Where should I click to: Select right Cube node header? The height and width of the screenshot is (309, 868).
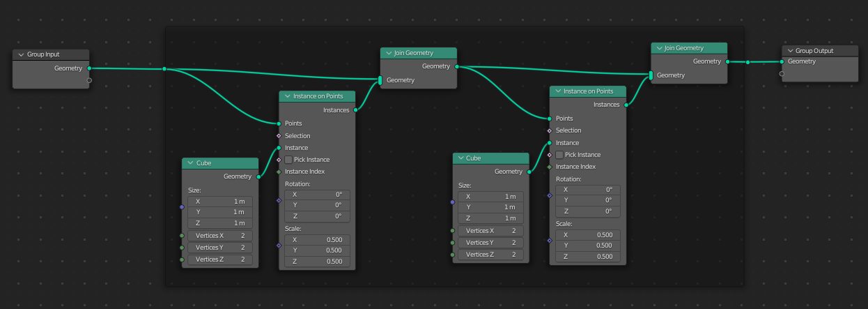(x=490, y=158)
